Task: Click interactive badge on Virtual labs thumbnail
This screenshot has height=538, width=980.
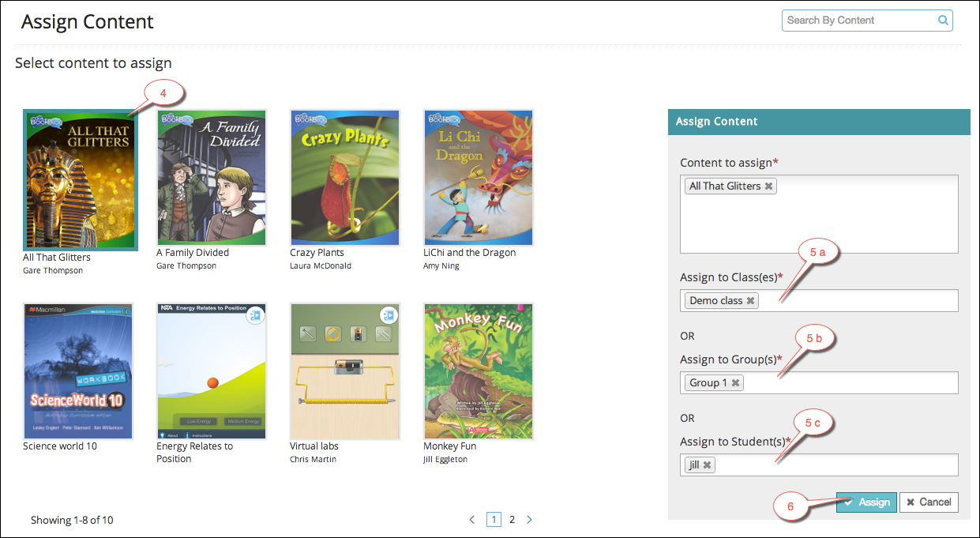Action: 388,315
